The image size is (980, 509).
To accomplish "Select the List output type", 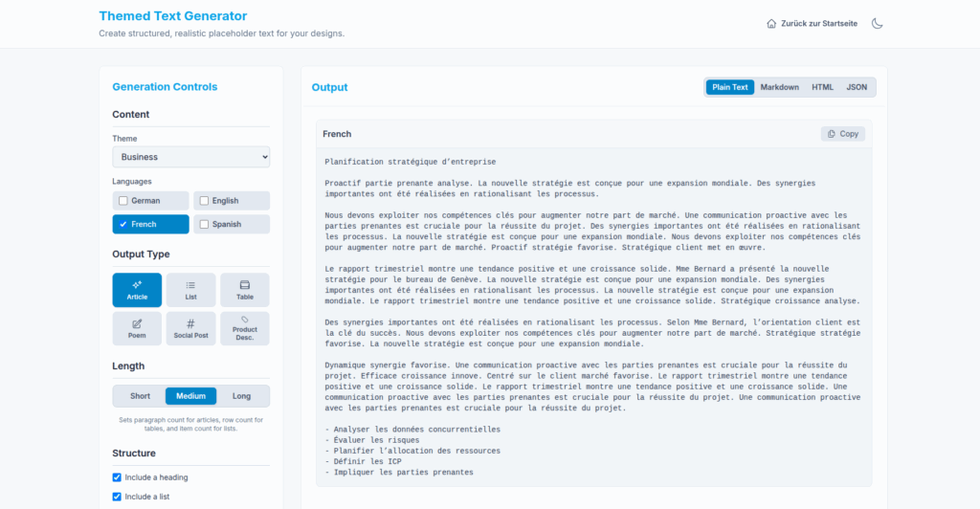I will (x=190, y=290).
